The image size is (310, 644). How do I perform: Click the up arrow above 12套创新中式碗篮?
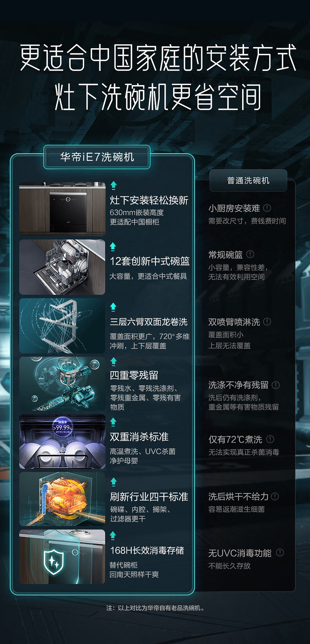coord(113,247)
